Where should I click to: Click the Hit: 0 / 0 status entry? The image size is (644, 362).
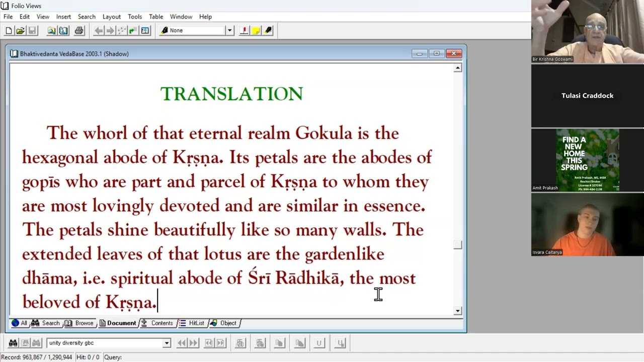coord(88,357)
